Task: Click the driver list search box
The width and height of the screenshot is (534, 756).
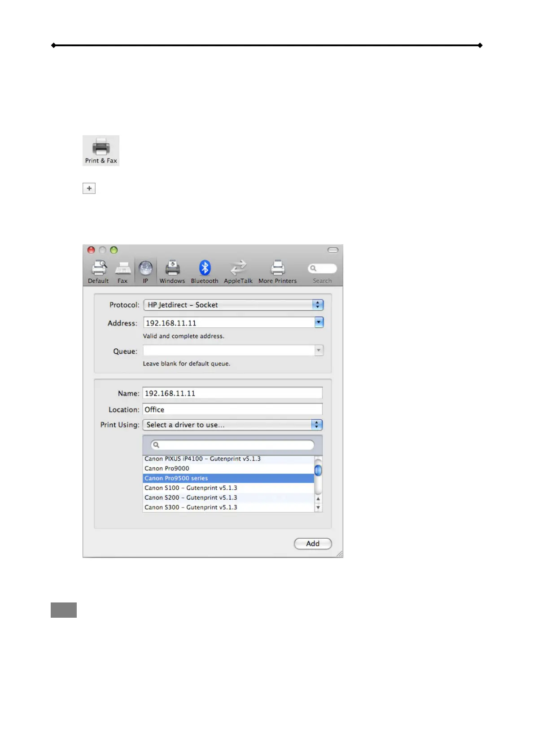Action: [x=232, y=445]
